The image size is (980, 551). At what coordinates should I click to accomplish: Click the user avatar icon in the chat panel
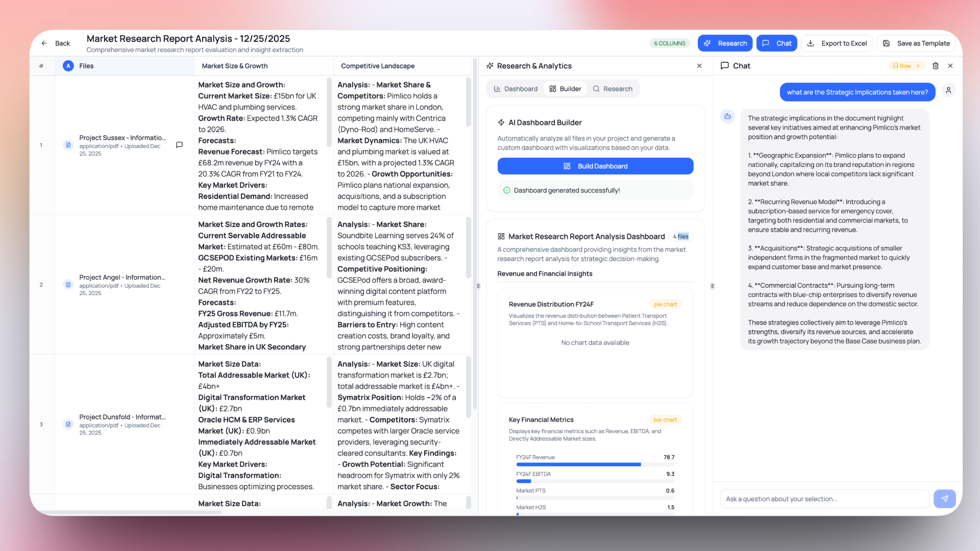[x=949, y=90]
